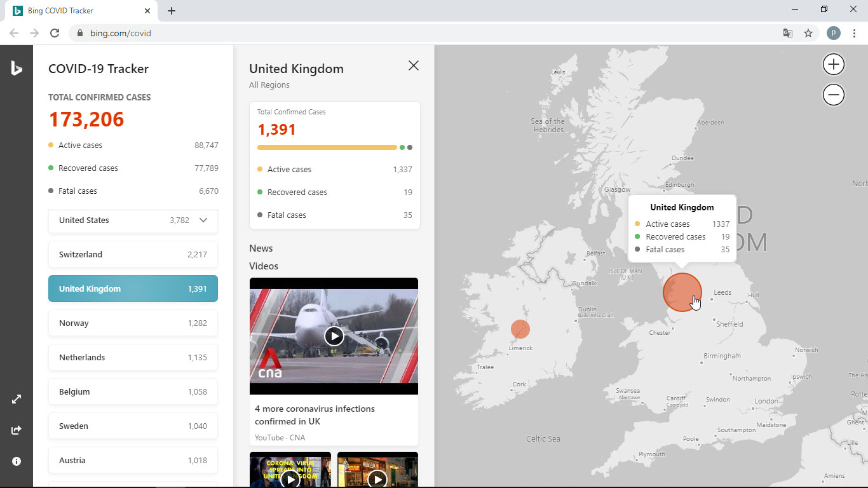Screen dimensions: 868x488
Task: Click the Ireland case bubble near Limerick
Action: pyautogui.click(x=520, y=329)
